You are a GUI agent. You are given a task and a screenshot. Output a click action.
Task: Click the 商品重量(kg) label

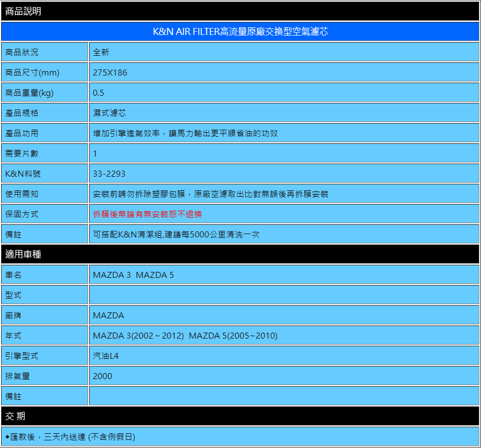pyautogui.click(x=29, y=93)
